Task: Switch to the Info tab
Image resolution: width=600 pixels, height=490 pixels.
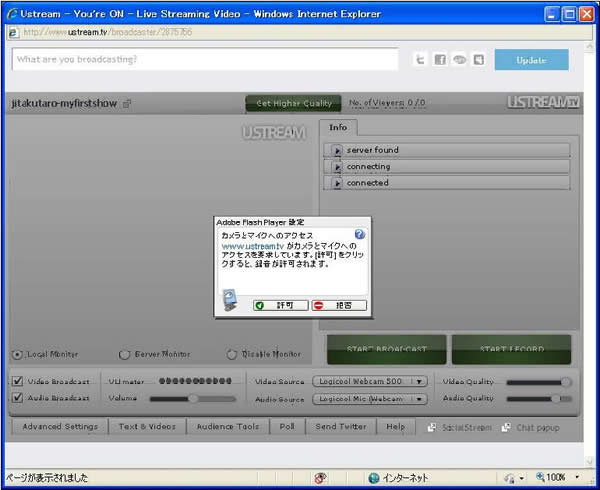Action: [x=338, y=127]
